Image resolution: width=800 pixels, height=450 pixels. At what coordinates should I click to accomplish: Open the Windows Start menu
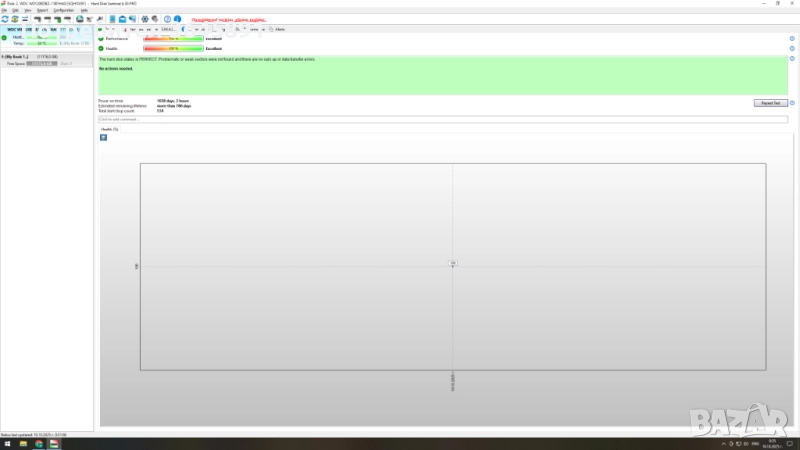pos(5,443)
